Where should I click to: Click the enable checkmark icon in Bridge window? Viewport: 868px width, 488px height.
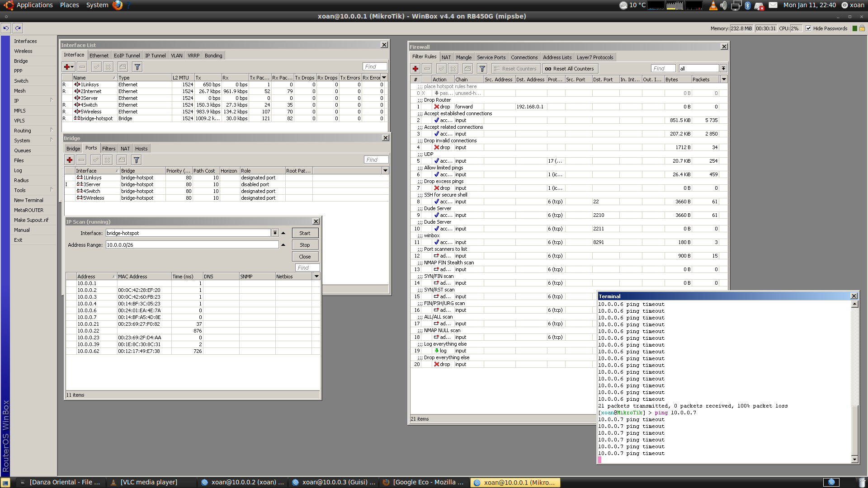coord(96,160)
